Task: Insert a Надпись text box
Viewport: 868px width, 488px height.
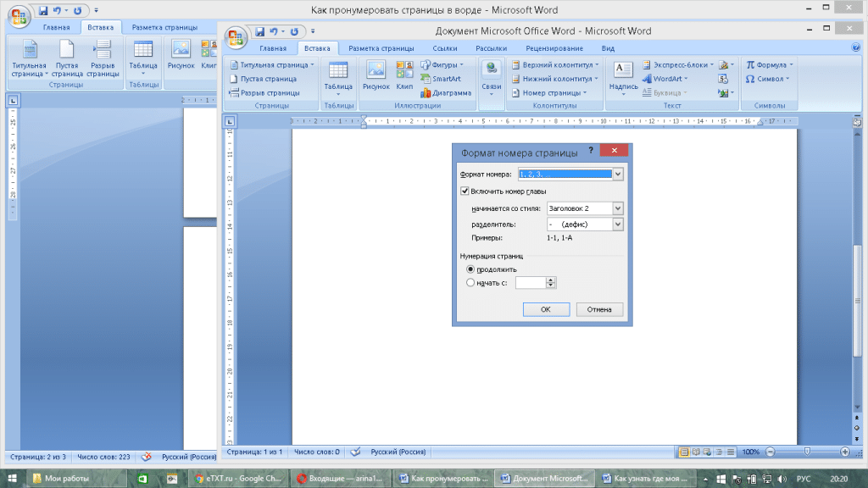Action: (623, 78)
